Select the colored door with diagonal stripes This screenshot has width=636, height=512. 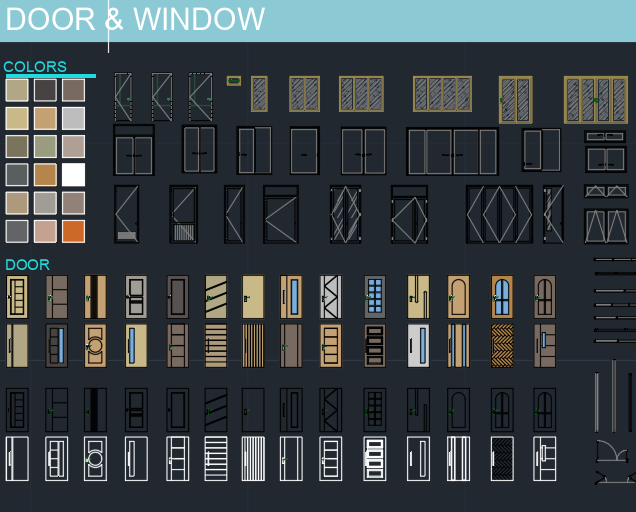(x=216, y=297)
